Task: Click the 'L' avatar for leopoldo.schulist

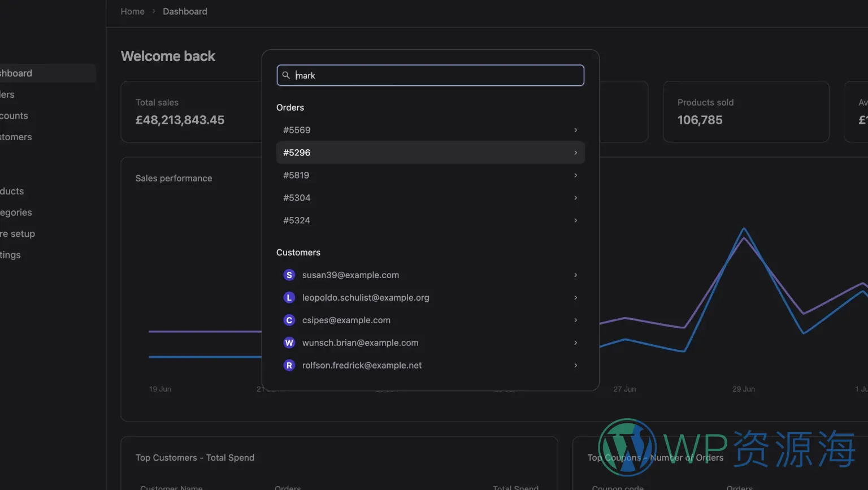Action: tap(289, 298)
